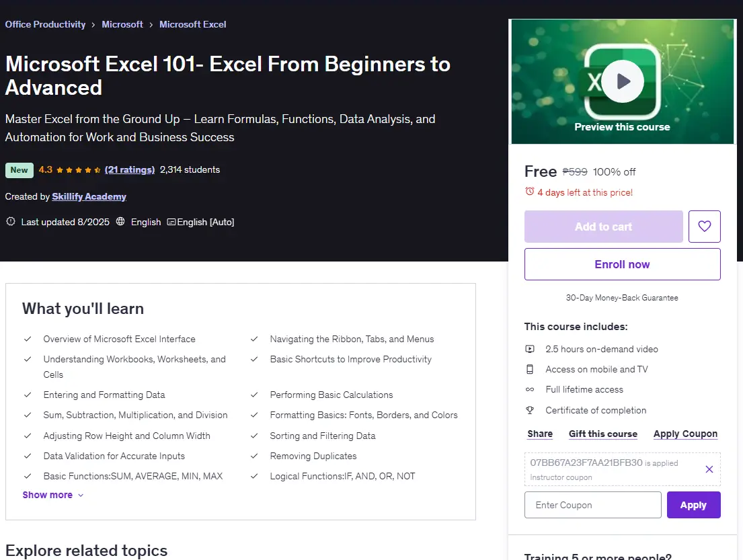Viewport: 743px width, 560px height.
Task: Click the Add to cart button
Action: tap(603, 227)
